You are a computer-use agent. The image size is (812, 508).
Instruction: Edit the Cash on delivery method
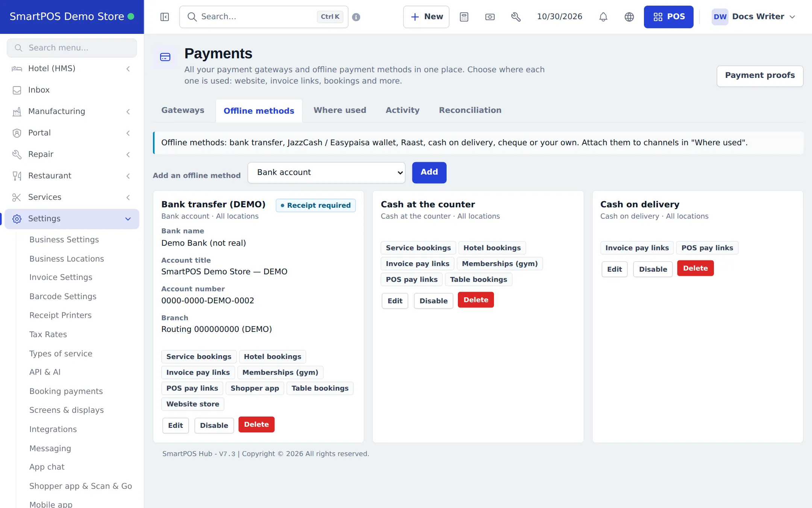pos(614,269)
